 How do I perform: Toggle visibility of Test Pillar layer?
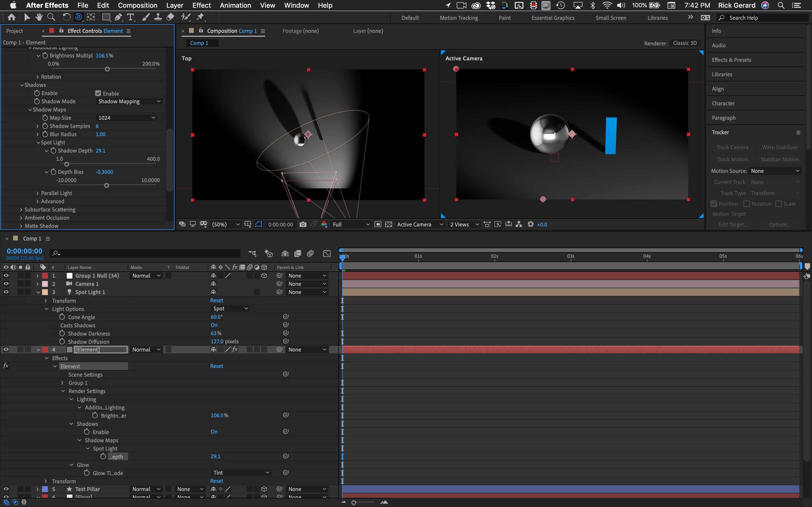pos(6,489)
